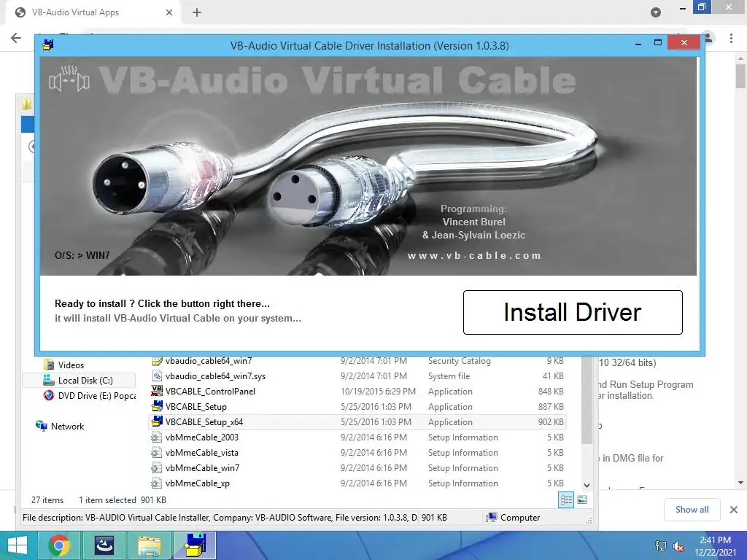Viewport: 747px width, 560px height.
Task: Switch Explorer to details view
Action: click(x=566, y=499)
